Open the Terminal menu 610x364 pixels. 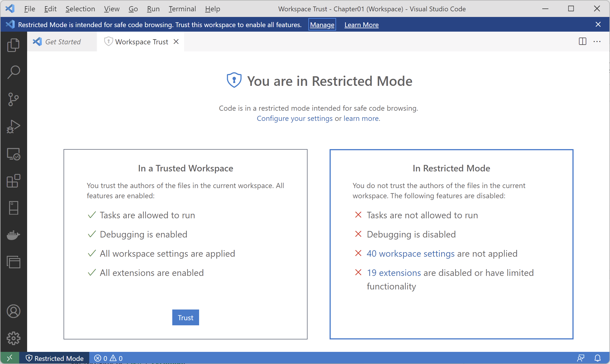pyautogui.click(x=182, y=9)
